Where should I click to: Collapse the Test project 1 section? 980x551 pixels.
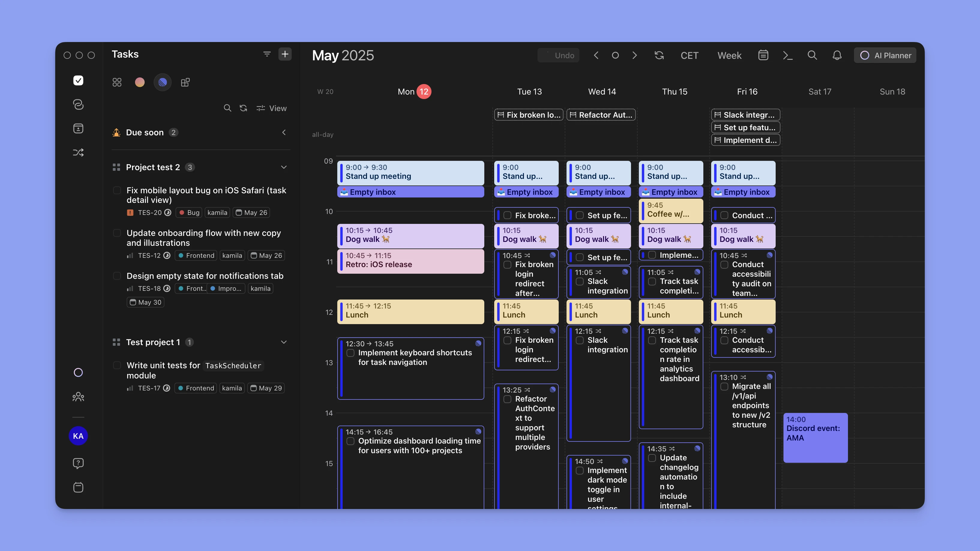[284, 342]
